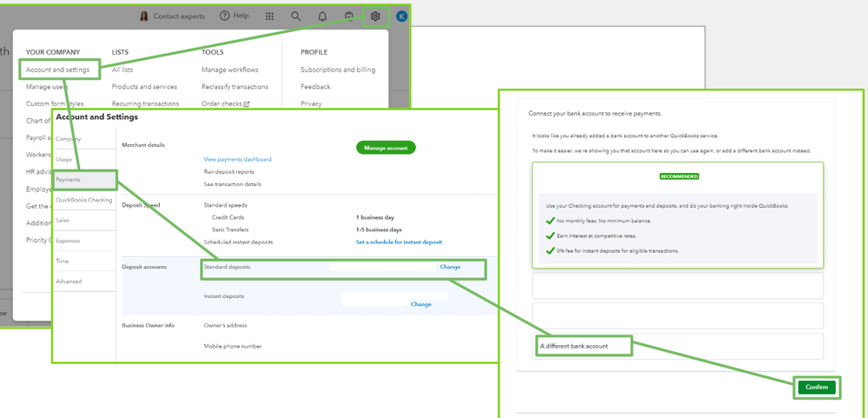Open Products and services list
The image size is (868, 418).
[144, 87]
